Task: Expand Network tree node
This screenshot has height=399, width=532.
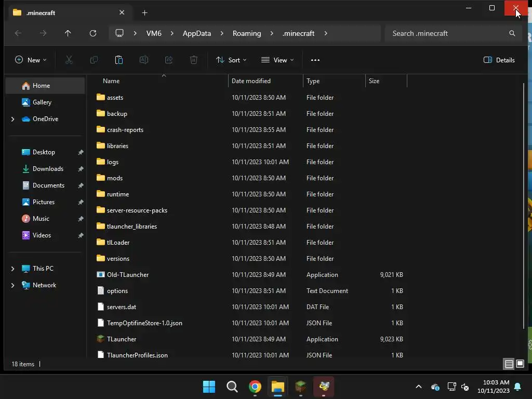Action: point(13,285)
